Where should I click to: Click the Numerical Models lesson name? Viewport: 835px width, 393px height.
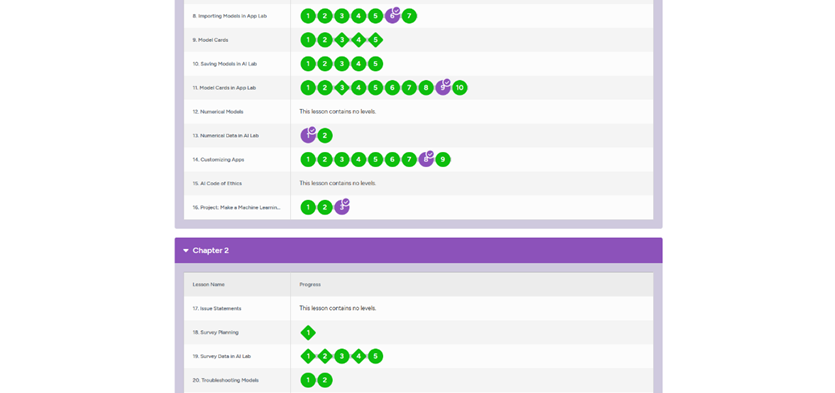click(x=218, y=112)
